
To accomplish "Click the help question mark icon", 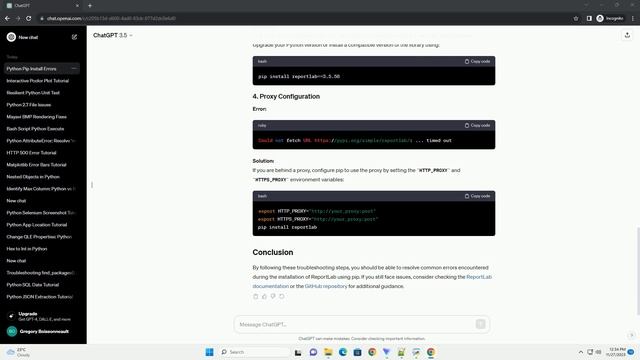I will (631, 335).
